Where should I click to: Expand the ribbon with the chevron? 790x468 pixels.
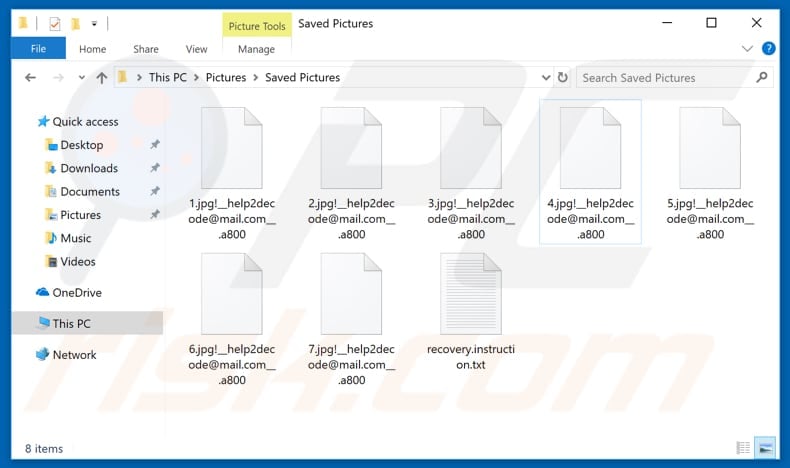[747, 49]
